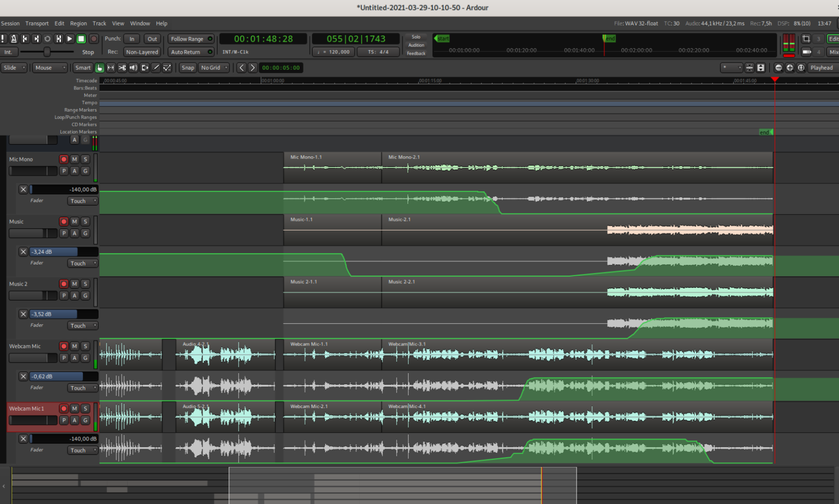Click the crop-shaped editor visibility icon
The width and height of the screenshot is (839, 504).
[806, 39]
